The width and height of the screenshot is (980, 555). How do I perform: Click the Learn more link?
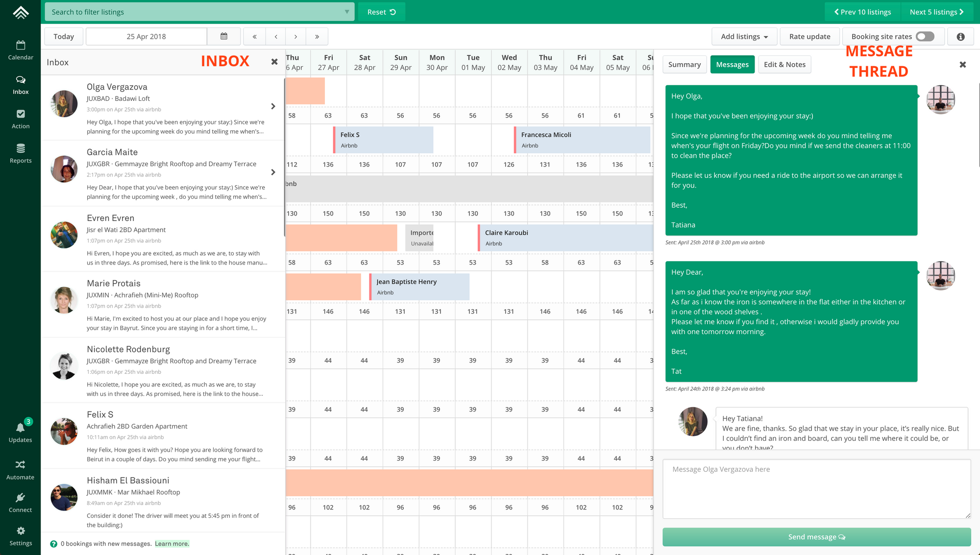(171, 544)
